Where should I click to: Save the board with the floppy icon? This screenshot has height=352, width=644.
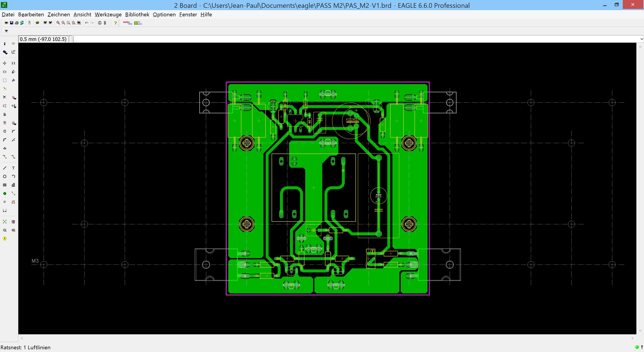[x=11, y=23]
